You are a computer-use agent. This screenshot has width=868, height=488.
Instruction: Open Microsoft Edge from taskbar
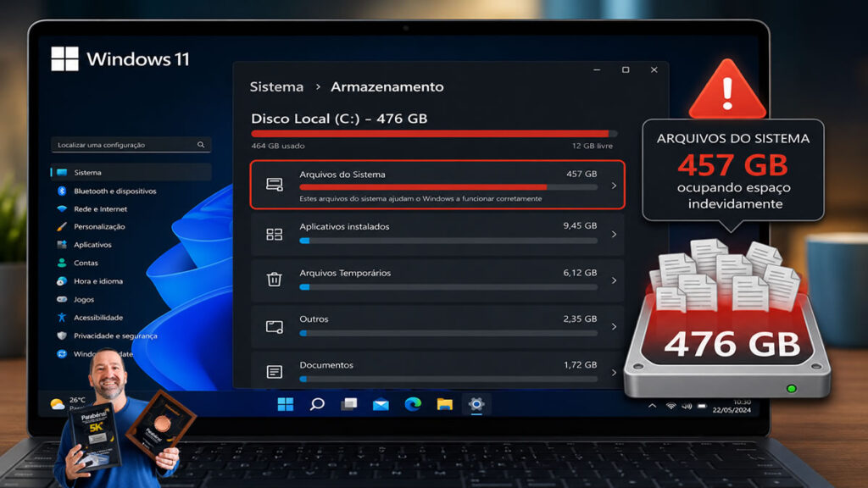click(x=413, y=404)
